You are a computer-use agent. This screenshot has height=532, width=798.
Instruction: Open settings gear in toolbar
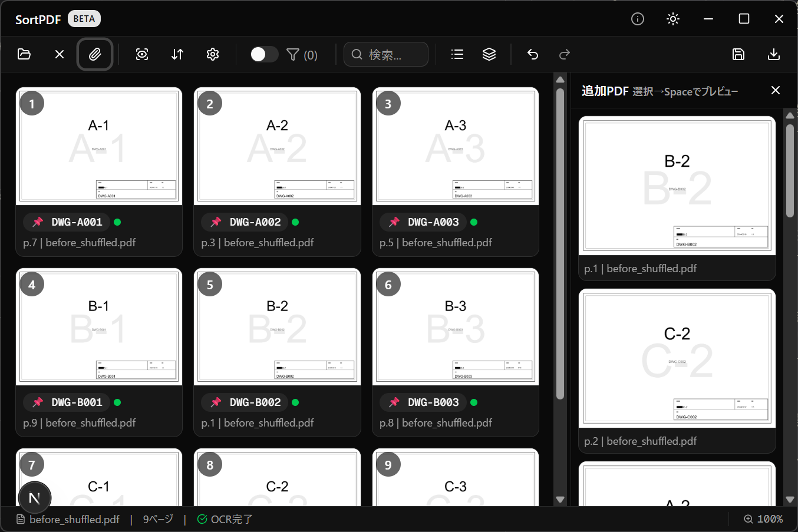(213, 54)
